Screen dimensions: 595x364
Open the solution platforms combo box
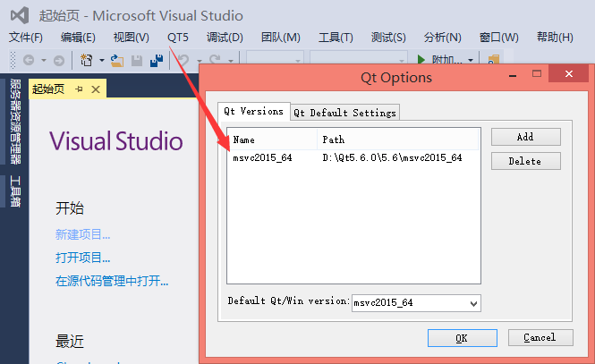(359, 58)
